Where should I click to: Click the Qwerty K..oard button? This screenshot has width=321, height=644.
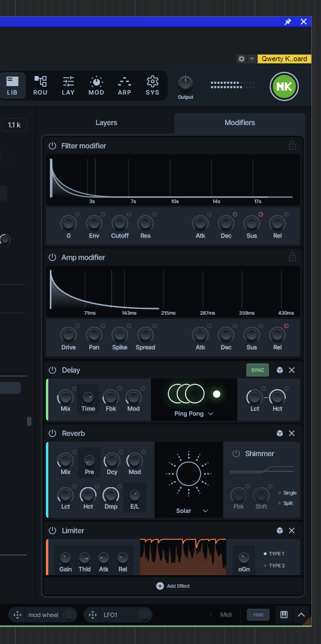(284, 59)
